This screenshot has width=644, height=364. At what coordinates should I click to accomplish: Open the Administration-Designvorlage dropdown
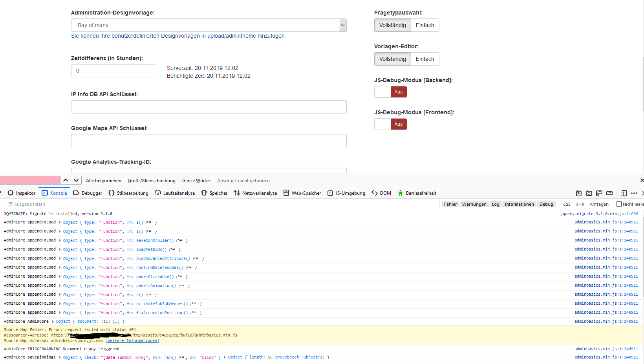(209, 25)
